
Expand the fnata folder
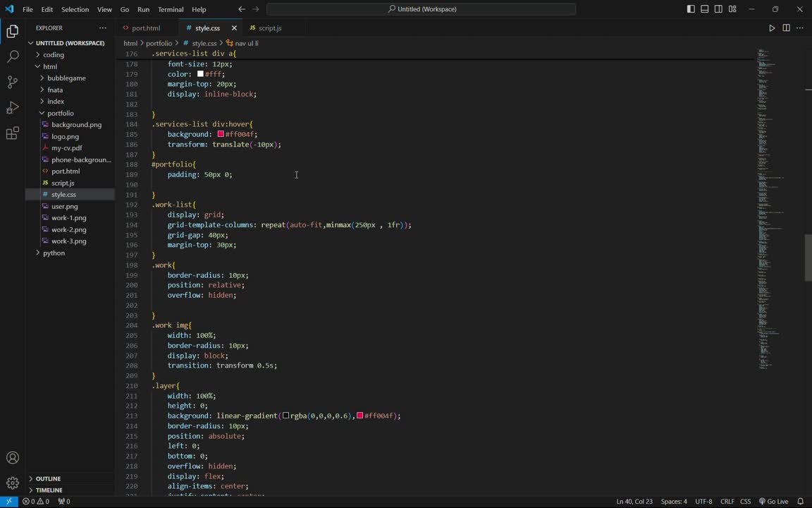pyautogui.click(x=55, y=90)
